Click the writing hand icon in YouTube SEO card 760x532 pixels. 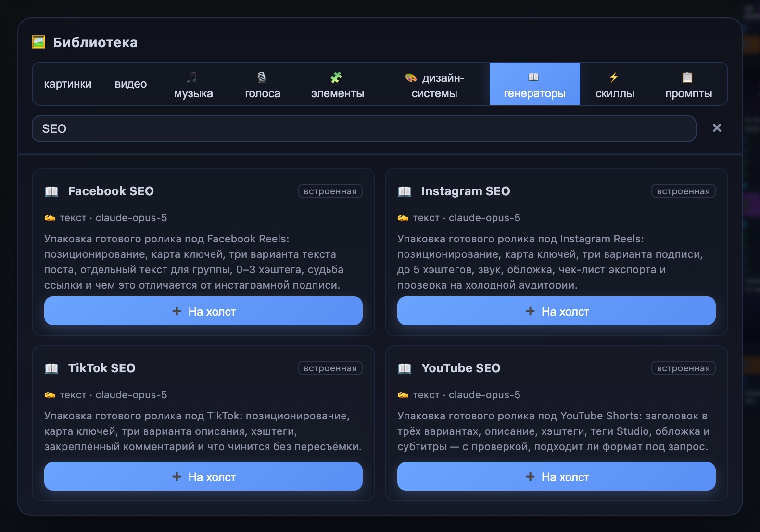click(x=403, y=395)
